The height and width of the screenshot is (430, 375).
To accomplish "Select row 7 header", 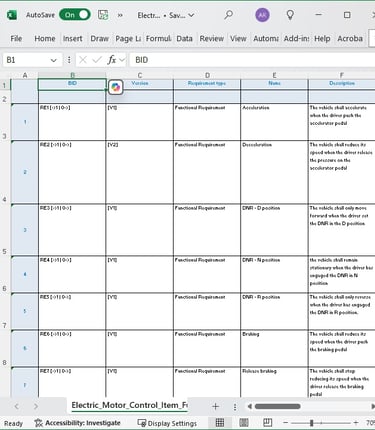I will 5,311.
